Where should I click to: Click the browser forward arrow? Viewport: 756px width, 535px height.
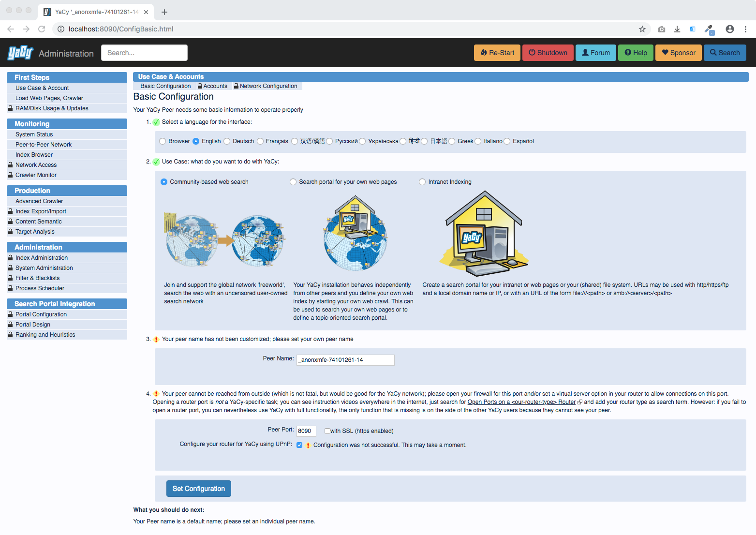point(26,29)
